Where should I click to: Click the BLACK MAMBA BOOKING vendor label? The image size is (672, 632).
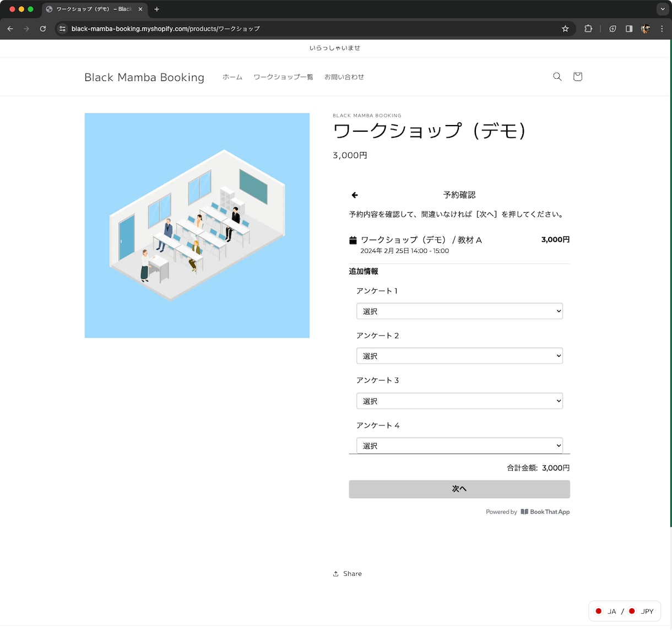point(367,116)
